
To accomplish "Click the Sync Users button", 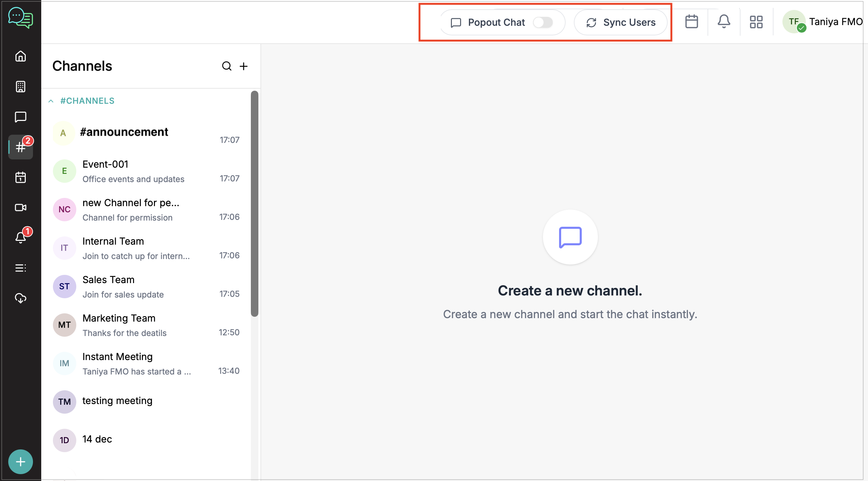I will (x=621, y=22).
